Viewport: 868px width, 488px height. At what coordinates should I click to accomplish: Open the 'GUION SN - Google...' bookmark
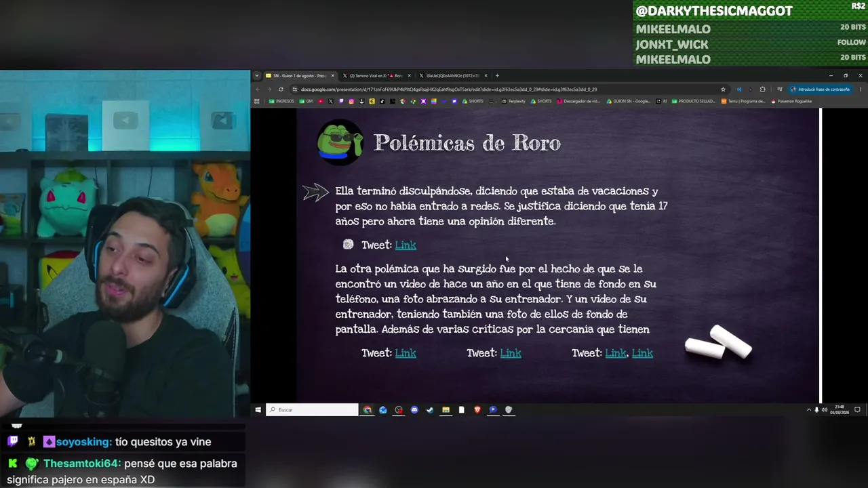[x=629, y=102]
